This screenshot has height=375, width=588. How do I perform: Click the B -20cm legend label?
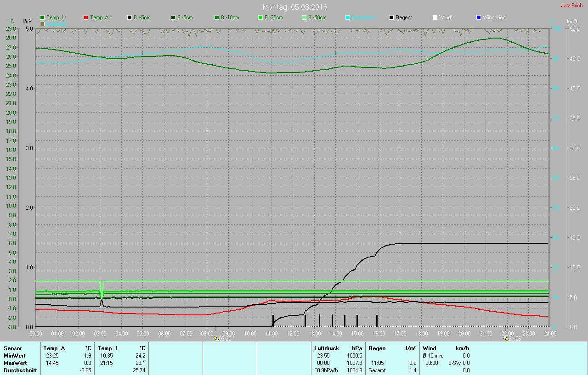(x=273, y=17)
